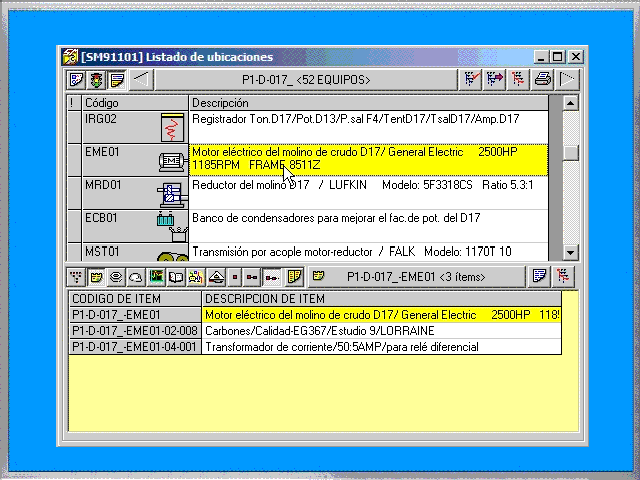Click the hierarchy dots icon in lower toolbar
Image resolution: width=640 pixels, height=480 pixels.
coord(76,278)
